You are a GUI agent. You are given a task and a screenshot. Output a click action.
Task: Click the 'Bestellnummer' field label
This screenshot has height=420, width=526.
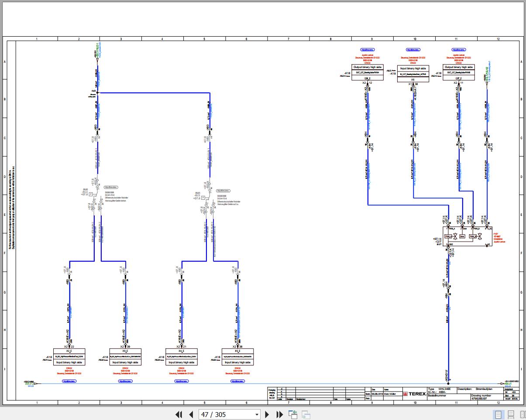(437, 395)
